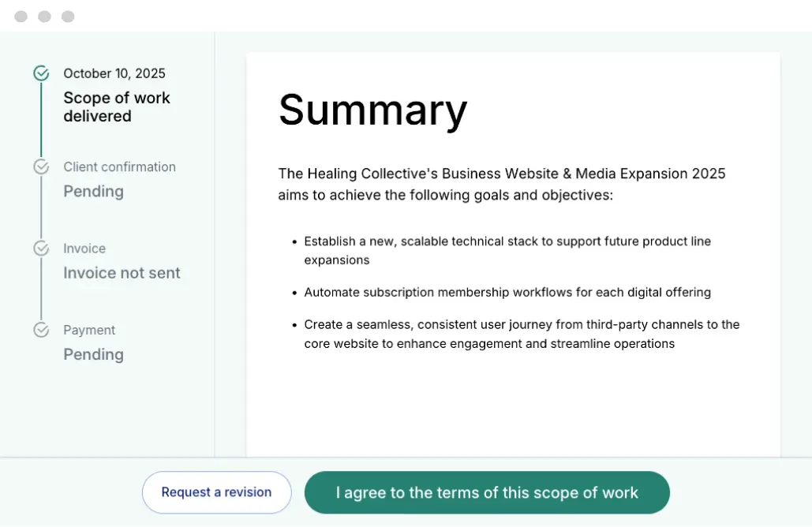
Task: Expand the Invoice not sent entry
Action: (122, 272)
